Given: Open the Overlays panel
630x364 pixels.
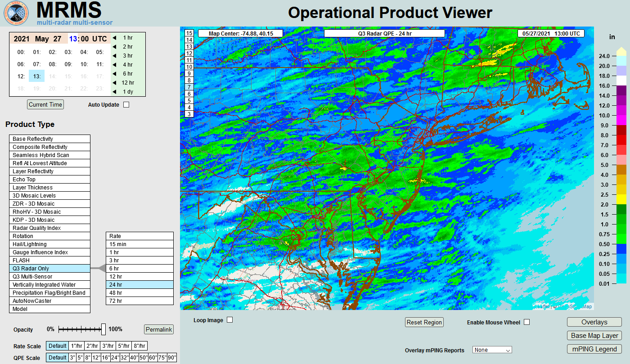Looking at the screenshot, I should coord(594,322).
